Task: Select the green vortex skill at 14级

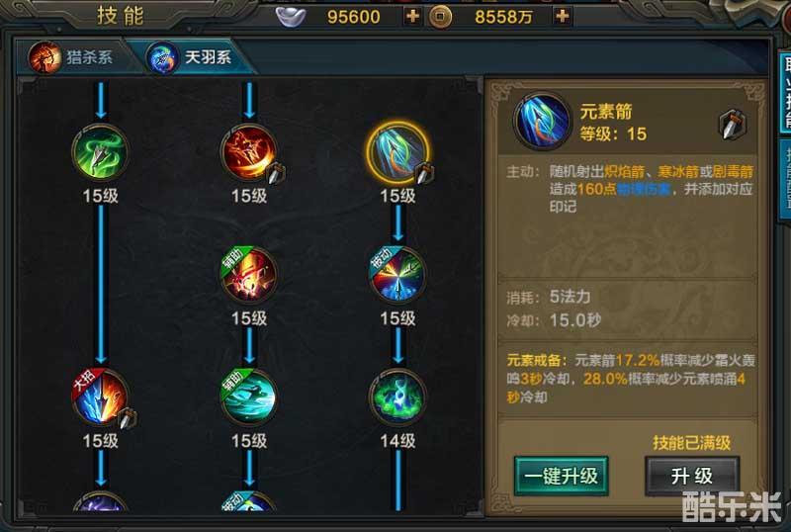Action: click(x=398, y=398)
